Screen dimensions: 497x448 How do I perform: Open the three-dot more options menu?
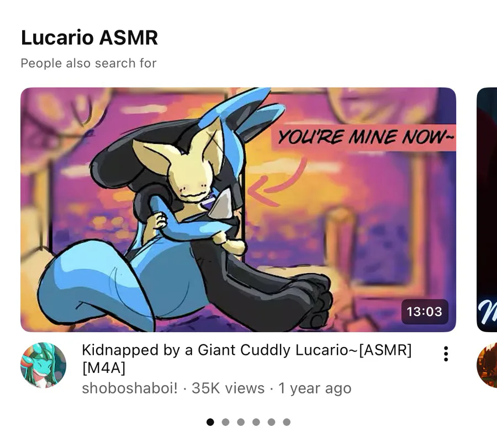click(446, 354)
